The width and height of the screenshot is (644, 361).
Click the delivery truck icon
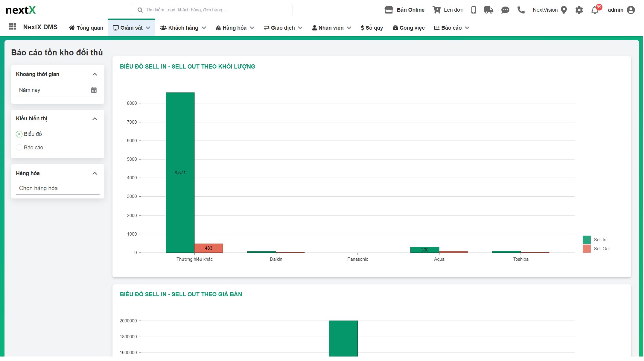pos(489,10)
